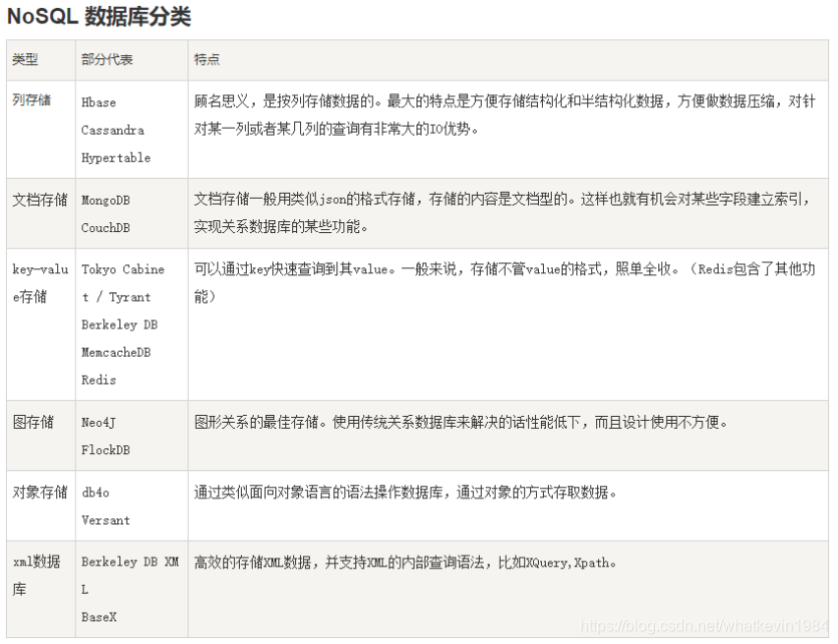Screen dimensions: 838x644
Task: Click the description starting '文档存储一般用类似json'
Action: click(x=503, y=212)
